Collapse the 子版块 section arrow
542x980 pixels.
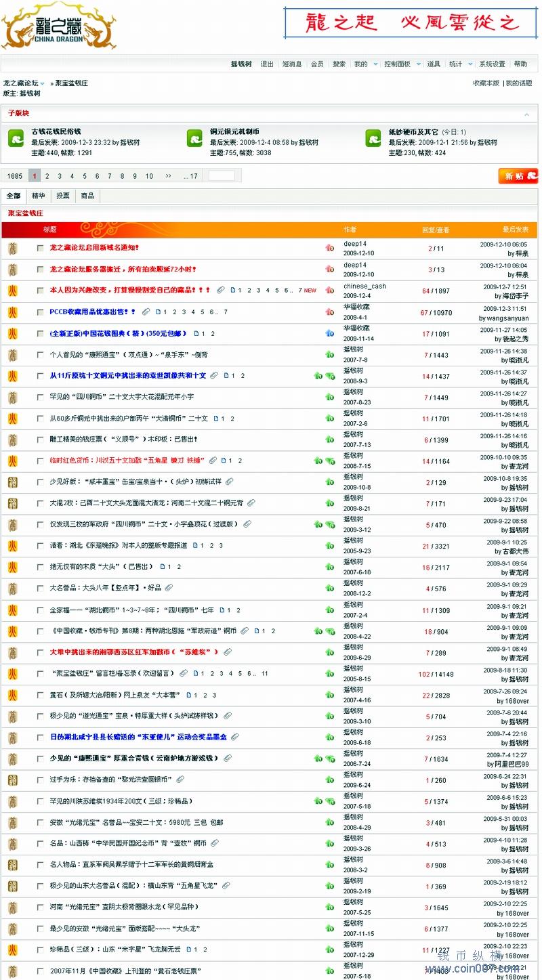click(527, 114)
